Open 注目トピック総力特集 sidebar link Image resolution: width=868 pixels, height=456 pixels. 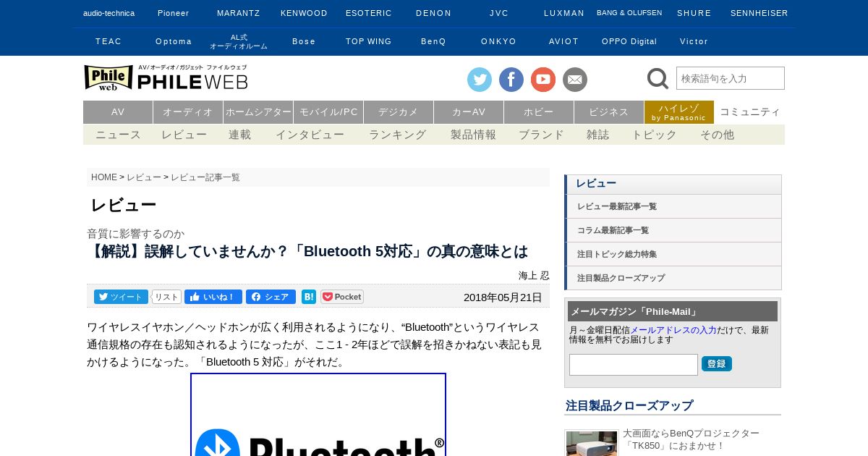click(673, 254)
